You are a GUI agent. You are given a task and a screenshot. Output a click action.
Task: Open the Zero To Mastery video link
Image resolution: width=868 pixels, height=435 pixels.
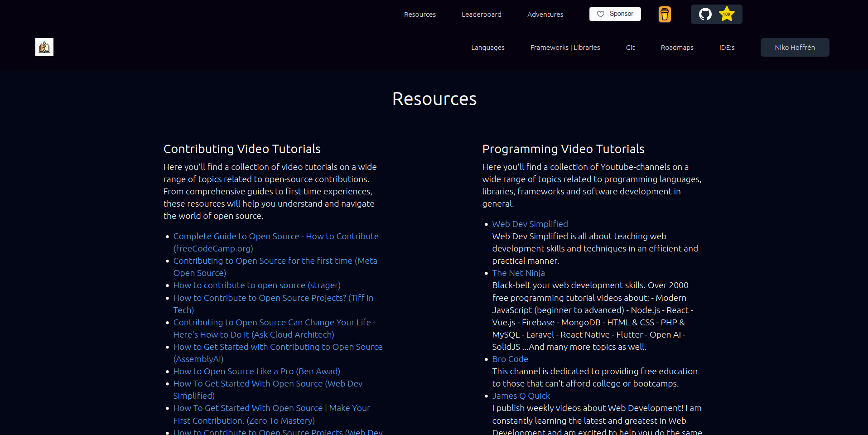pos(272,414)
